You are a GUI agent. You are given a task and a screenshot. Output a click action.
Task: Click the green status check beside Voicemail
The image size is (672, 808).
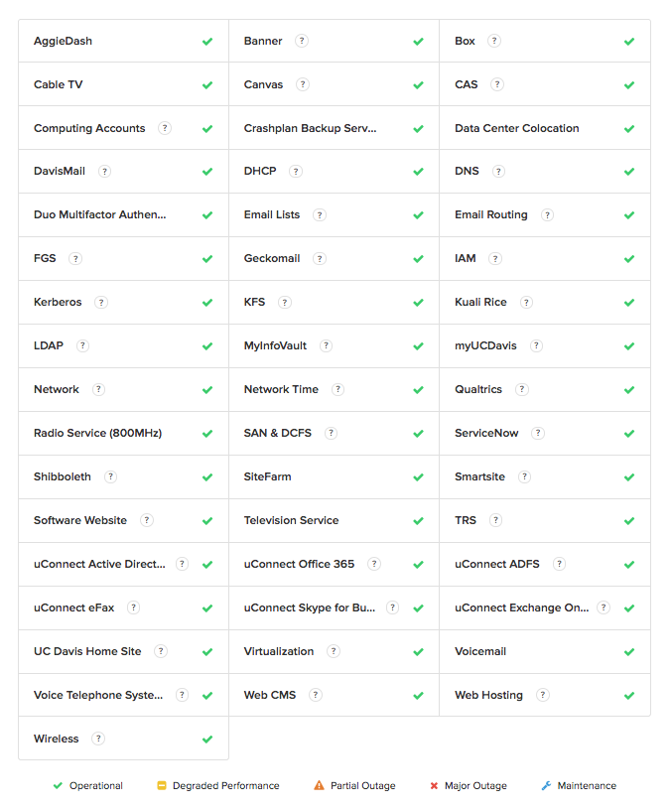click(x=629, y=651)
